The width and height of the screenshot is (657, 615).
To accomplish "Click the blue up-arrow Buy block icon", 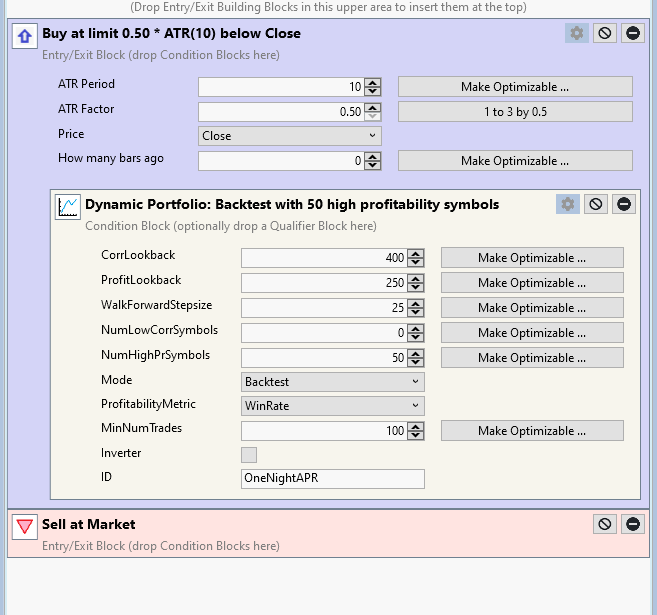I will pos(25,36).
